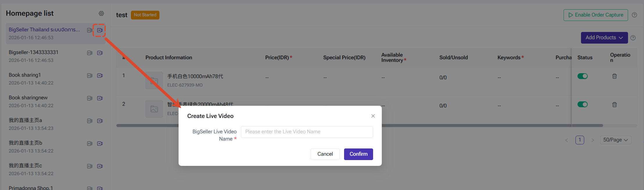This screenshot has width=644, height=190.
Task: Open the 50/Page size dropdown
Action: 616,140
